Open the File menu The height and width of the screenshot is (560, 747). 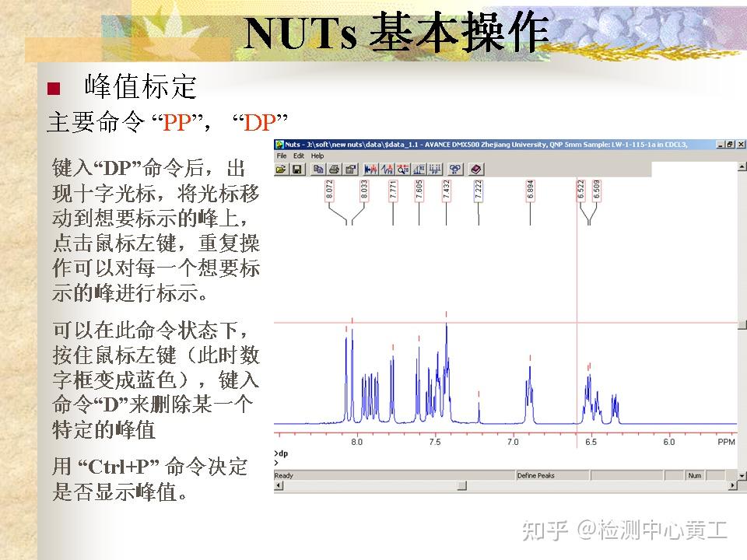tap(280, 156)
